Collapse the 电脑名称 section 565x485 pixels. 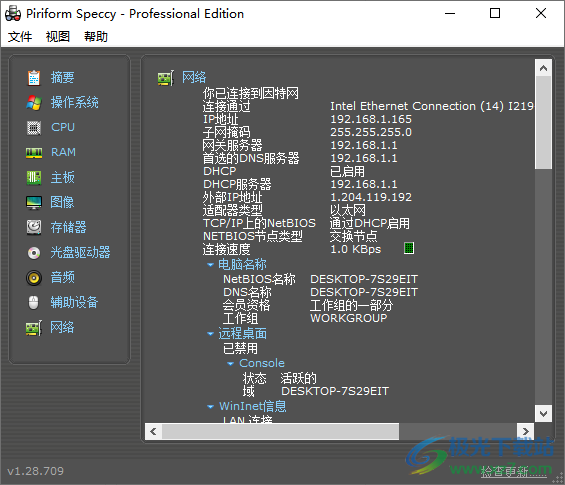click(210, 265)
